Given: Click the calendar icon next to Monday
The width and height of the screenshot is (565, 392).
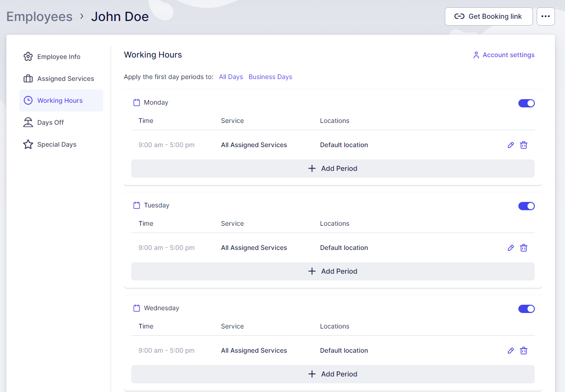Looking at the screenshot, I should pos(136,102).
